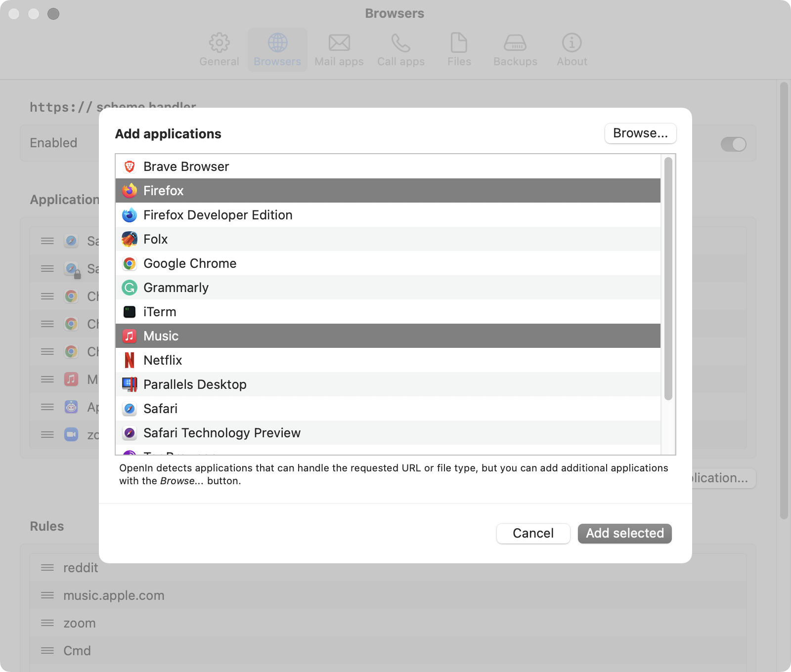Click drag handle of the Cmd rule

tap(47, 651)
